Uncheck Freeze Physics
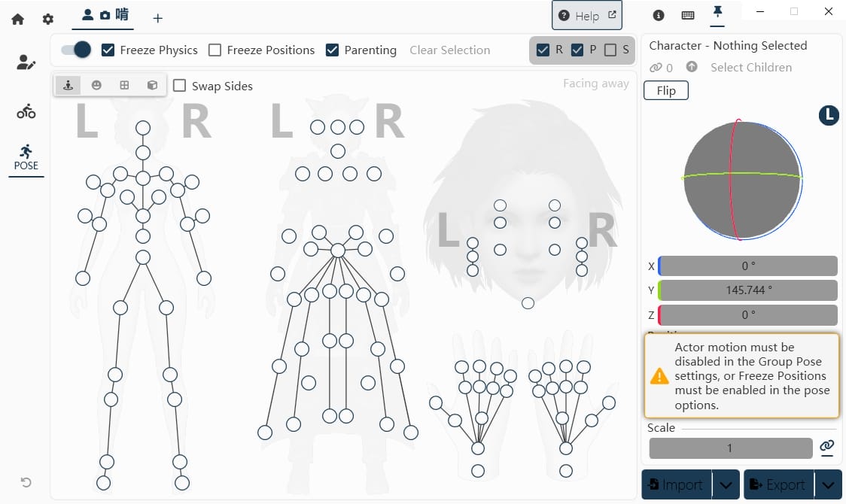846x504 pixels. tap(108, 50)
